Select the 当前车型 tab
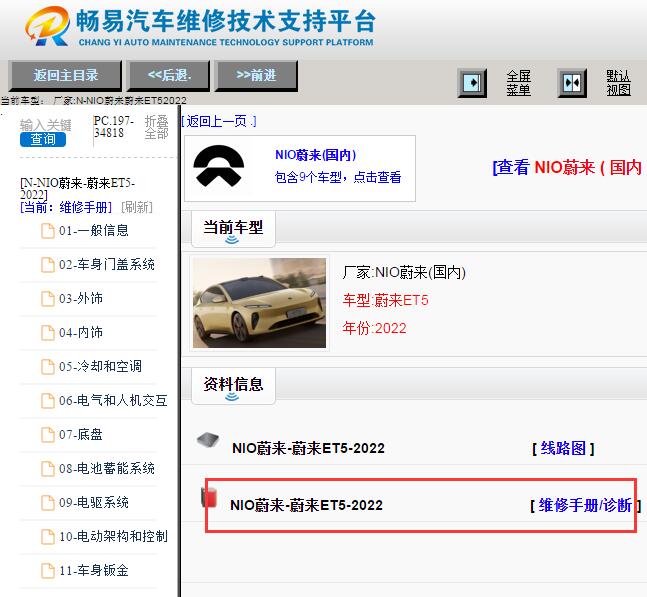The width and height of the screenshot is (647, 597). click(x=233, y=229)
